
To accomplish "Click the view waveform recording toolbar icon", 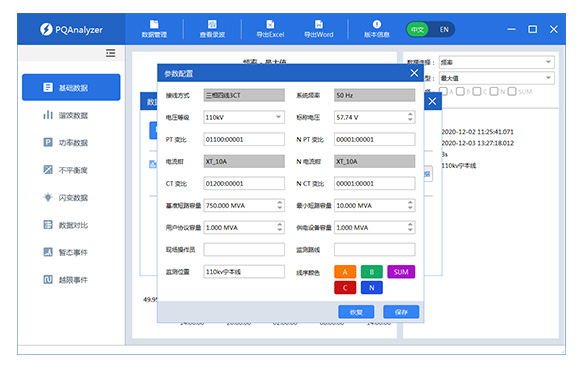I will (x=212, y=29).
